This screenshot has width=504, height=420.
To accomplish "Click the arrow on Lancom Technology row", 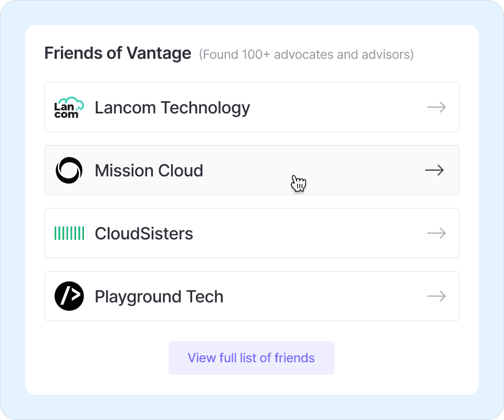I will coord(436,107).
